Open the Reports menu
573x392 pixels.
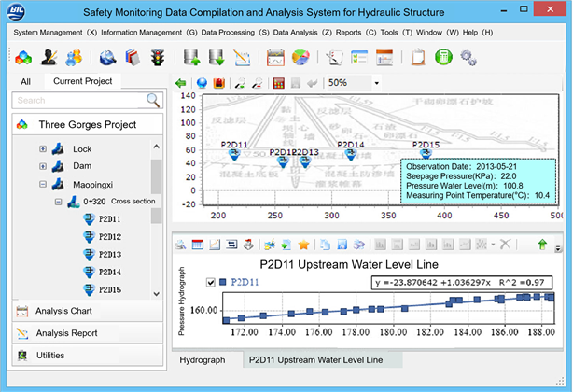tap(356, 33)
